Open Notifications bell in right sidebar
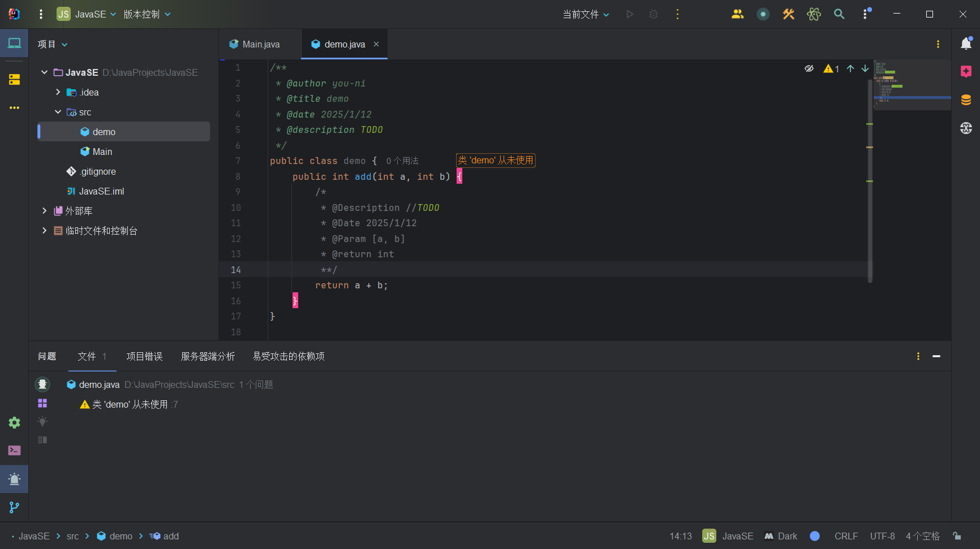Viewport: 980px width, 549px height. tap(966, 44)
